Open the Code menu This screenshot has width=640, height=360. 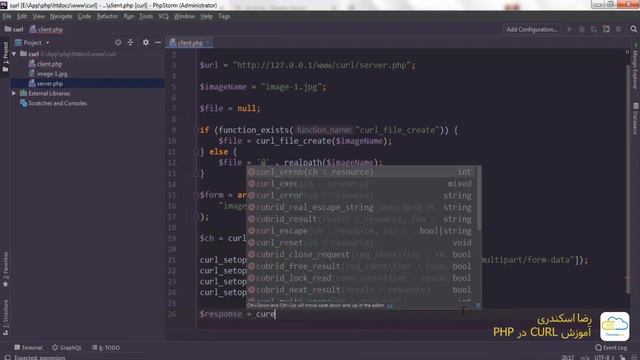(84, 16)
